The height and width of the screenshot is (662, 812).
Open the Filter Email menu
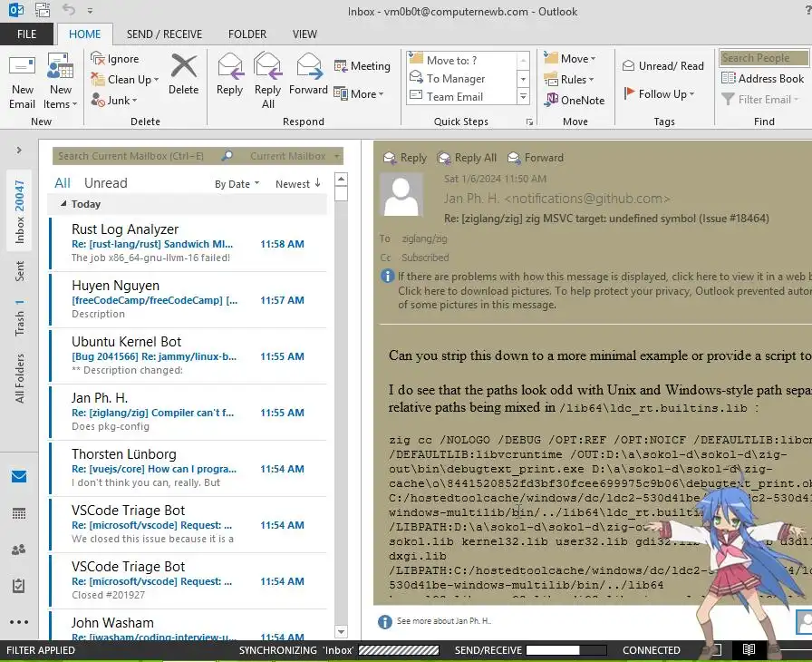click(x=759, y=99)
